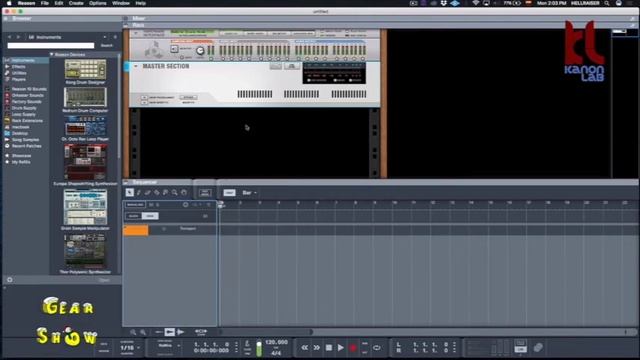Select Dr. Octo Rex Loop Player thumbnail
The height and width of the screenshot is (360, 640).
[x=85, y=125]
